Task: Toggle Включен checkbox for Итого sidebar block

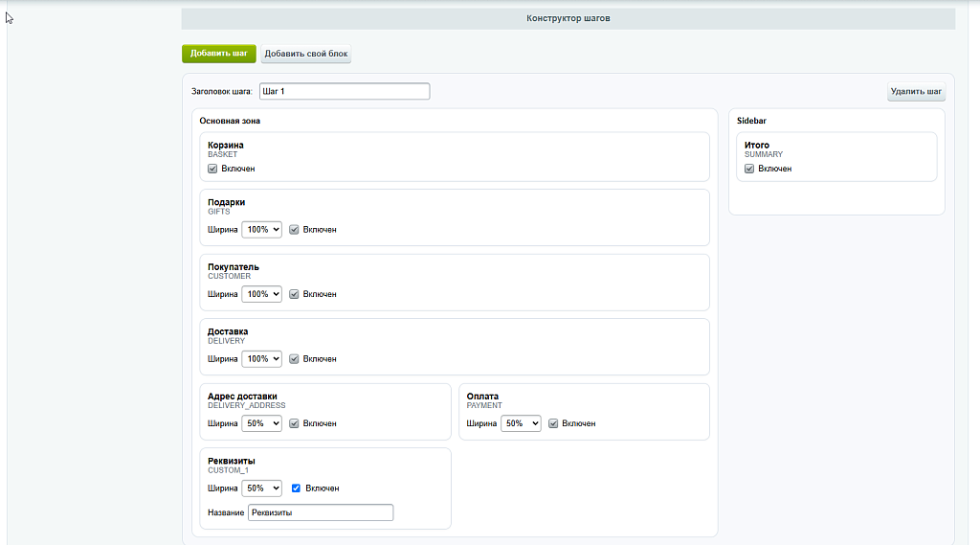Action: (x=749, y=169)
